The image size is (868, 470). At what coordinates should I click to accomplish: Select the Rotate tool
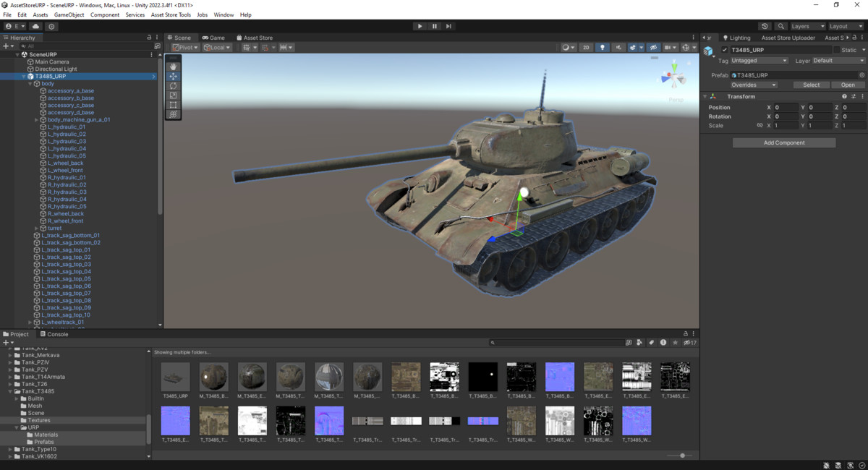coord(173,85)
